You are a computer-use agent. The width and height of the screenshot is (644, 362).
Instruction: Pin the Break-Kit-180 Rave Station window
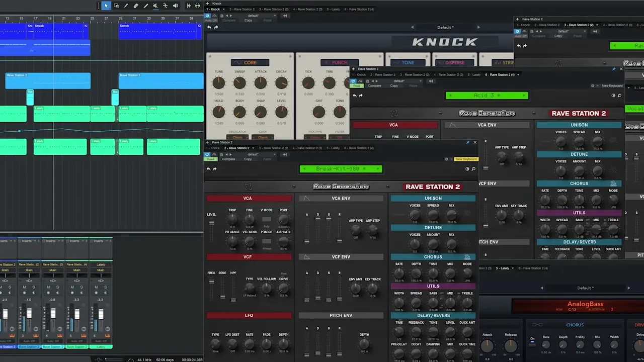[467, 142]
